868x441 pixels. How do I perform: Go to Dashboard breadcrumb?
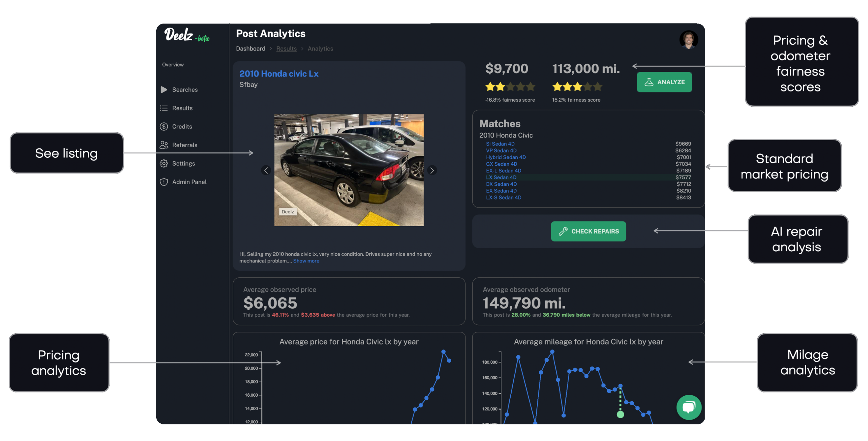coord(251,49)
